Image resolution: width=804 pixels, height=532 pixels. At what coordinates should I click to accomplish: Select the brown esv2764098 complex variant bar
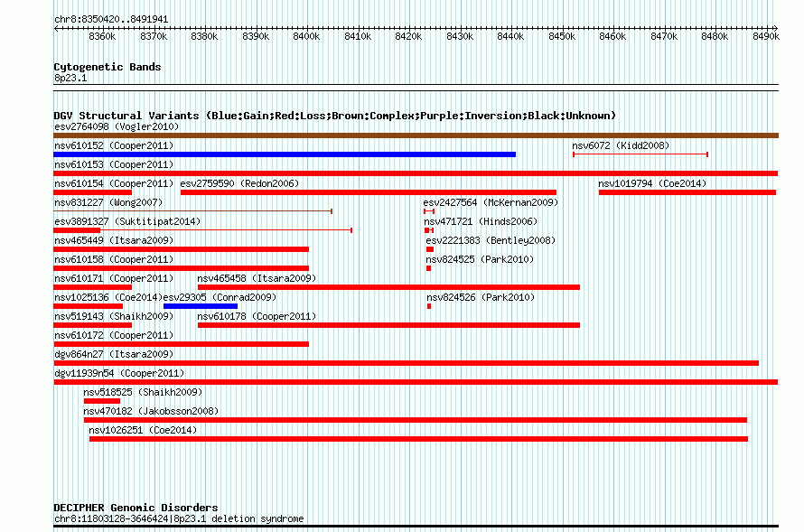(x=416, y=135)
